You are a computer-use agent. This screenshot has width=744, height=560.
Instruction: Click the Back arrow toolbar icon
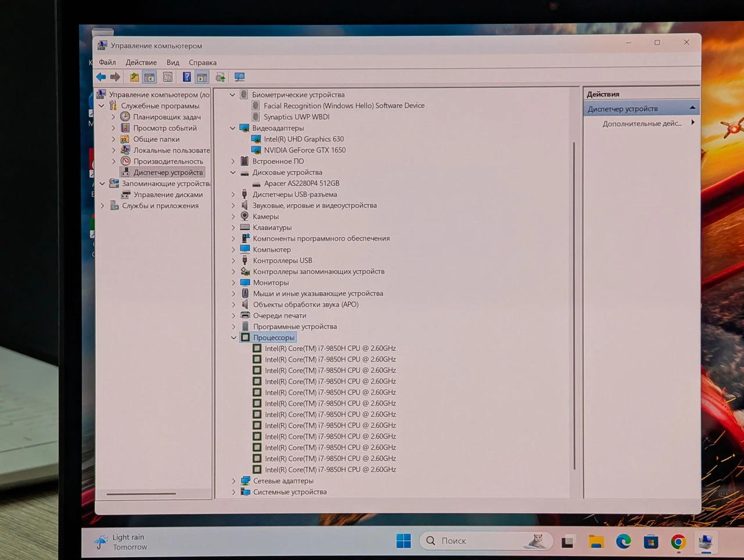(x=101, y=77)
